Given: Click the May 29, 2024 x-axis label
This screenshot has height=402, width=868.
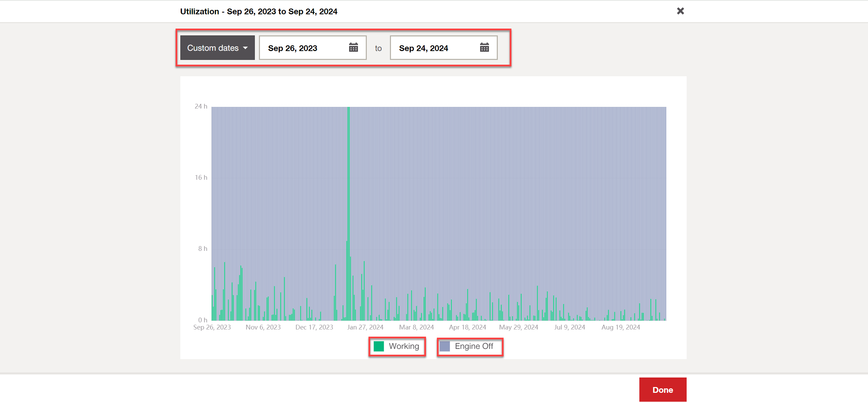Looking at the screenshot, I should pos(519,327).
